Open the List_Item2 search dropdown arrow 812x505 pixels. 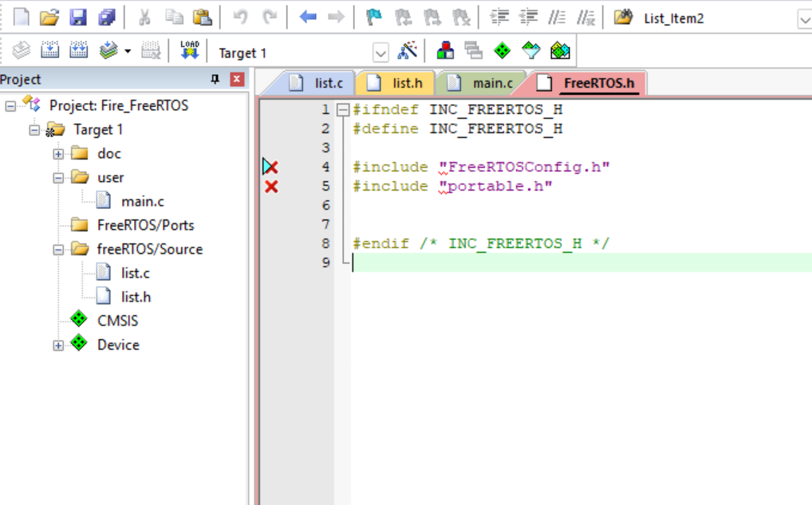coord(804,20)
